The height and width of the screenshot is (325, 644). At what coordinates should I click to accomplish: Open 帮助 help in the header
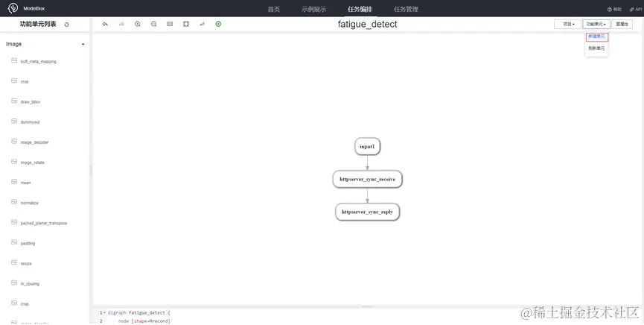click(x=614, y=9)
